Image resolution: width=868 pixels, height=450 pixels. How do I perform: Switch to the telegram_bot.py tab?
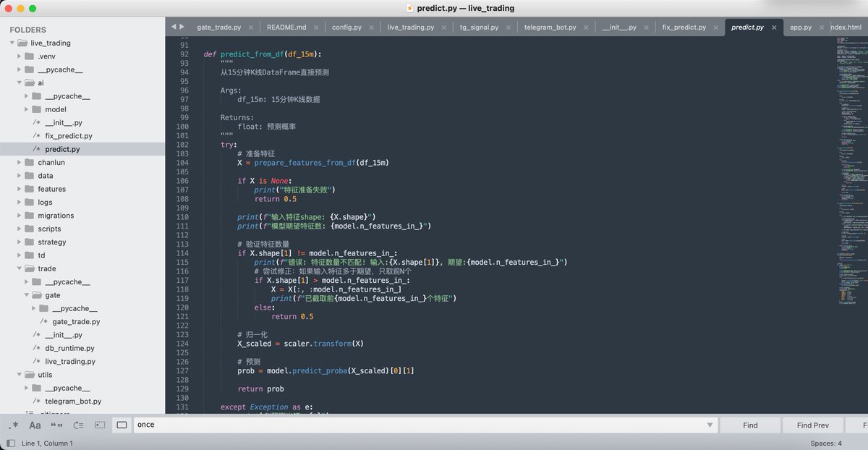pyautogui.click(x=550, y=27)
